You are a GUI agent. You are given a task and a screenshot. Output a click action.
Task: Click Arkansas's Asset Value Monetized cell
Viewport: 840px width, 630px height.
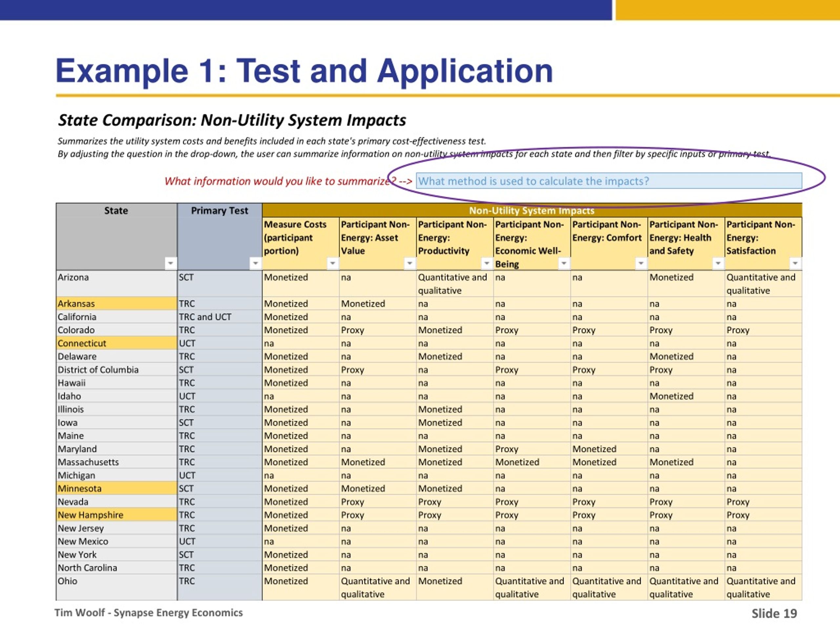click(378, 304)
